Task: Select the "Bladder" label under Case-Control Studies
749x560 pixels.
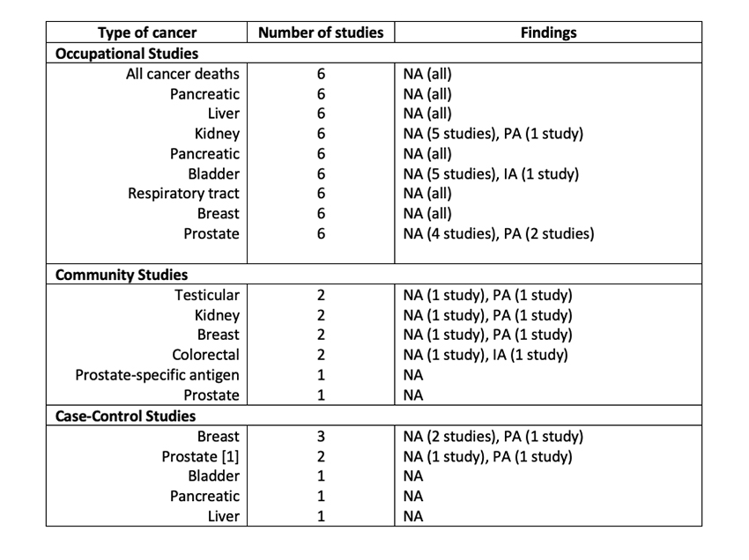Action: click(213, 476)
